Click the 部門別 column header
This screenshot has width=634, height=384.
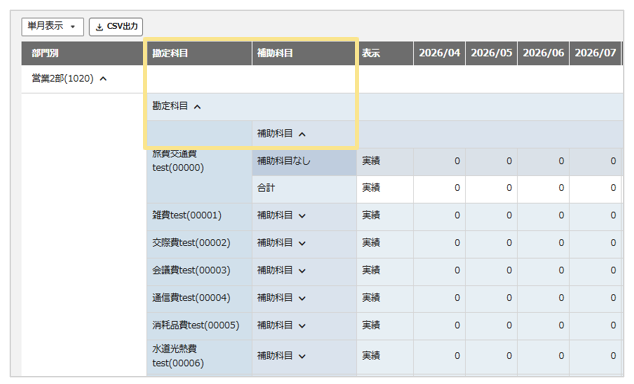tap(84, 53)
